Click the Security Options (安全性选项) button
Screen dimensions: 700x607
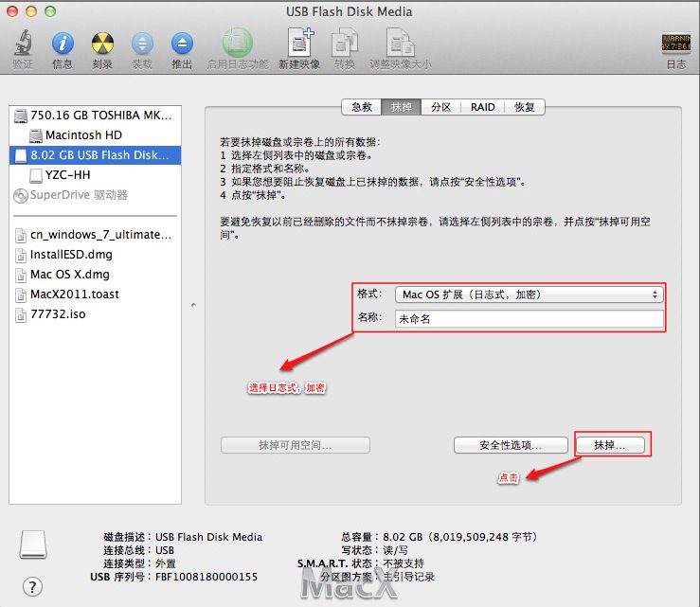click(511, 445)
